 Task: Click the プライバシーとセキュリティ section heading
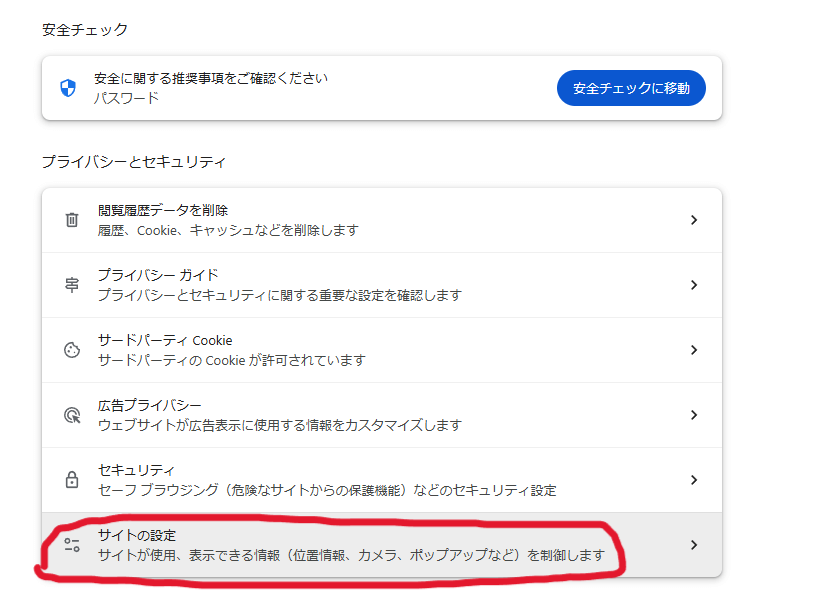coord(134,162)
